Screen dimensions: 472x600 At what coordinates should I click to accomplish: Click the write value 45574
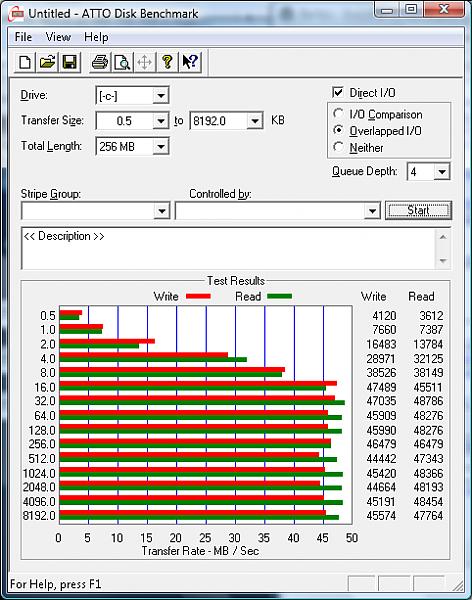tap(381, 515)
